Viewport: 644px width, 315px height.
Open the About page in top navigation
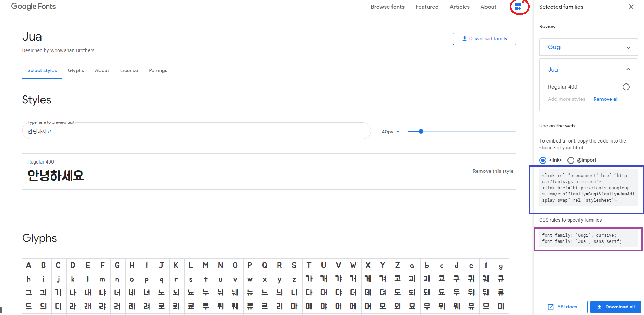(488, 7)
